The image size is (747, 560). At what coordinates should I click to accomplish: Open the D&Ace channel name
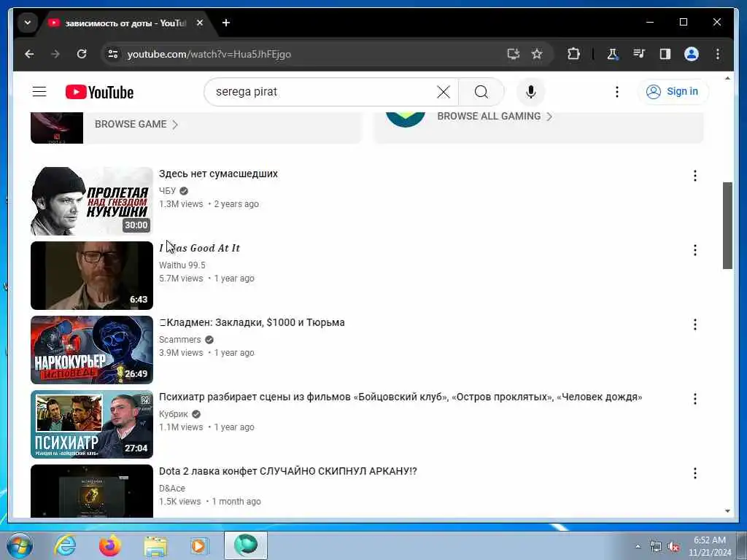[x=172, y=488]
